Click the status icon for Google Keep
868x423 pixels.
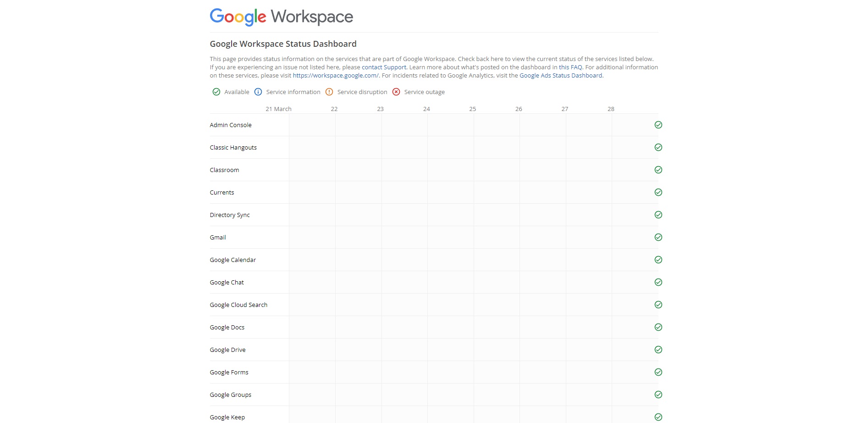[658, 417]
